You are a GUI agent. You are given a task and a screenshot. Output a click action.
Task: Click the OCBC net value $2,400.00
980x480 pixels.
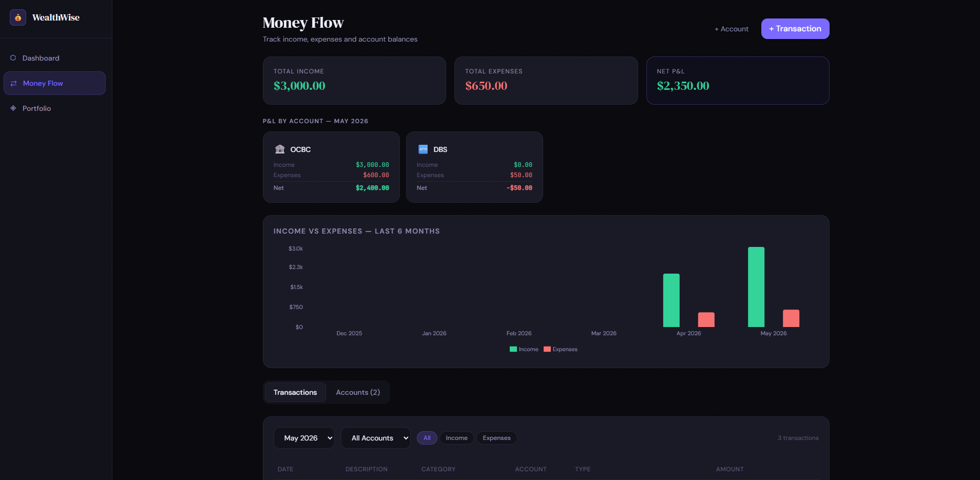pos(372,188)
